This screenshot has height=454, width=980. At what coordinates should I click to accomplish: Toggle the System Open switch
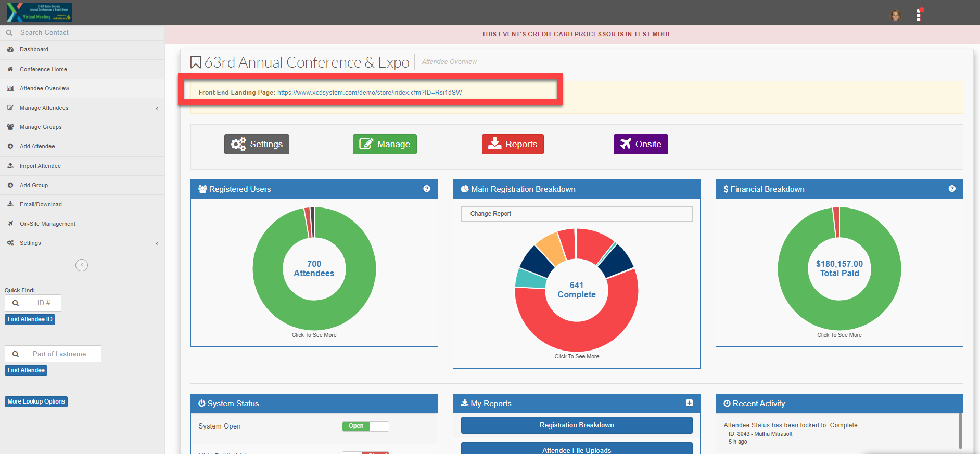tap(365, 426)
